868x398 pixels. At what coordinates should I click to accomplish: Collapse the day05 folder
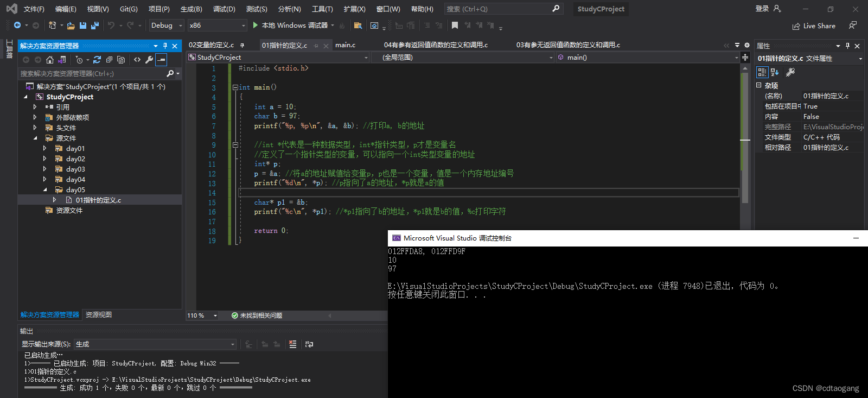click(45, 189)
